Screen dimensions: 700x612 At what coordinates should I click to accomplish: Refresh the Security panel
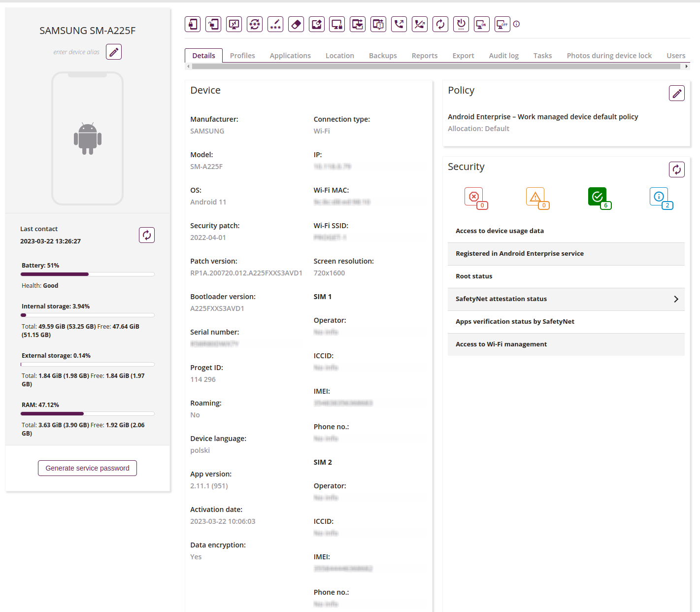[677, 170]
